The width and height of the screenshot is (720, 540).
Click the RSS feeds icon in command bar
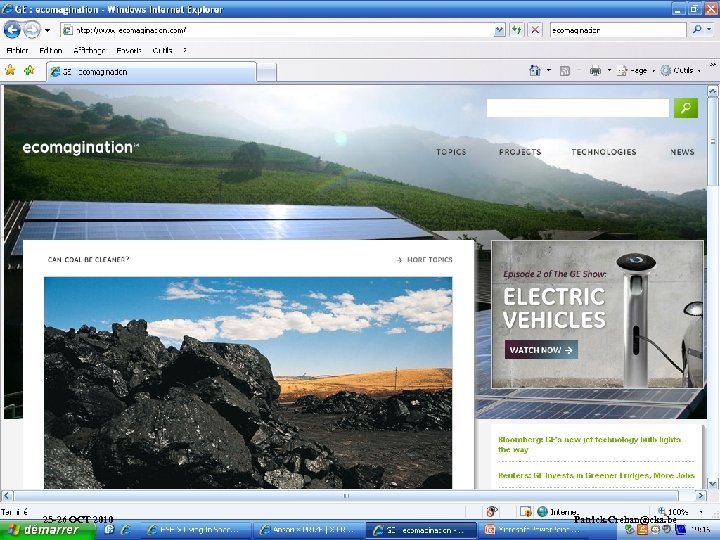point(565,71)
